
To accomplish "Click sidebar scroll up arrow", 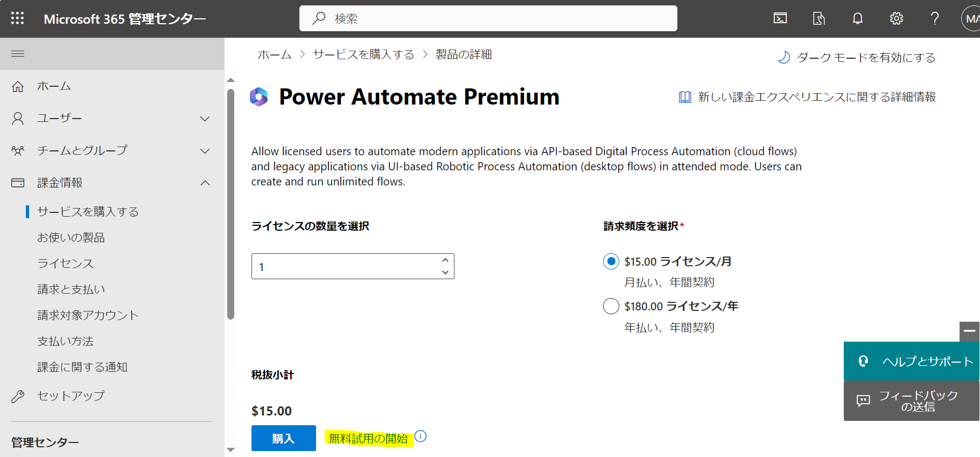I will coord(231,80).
